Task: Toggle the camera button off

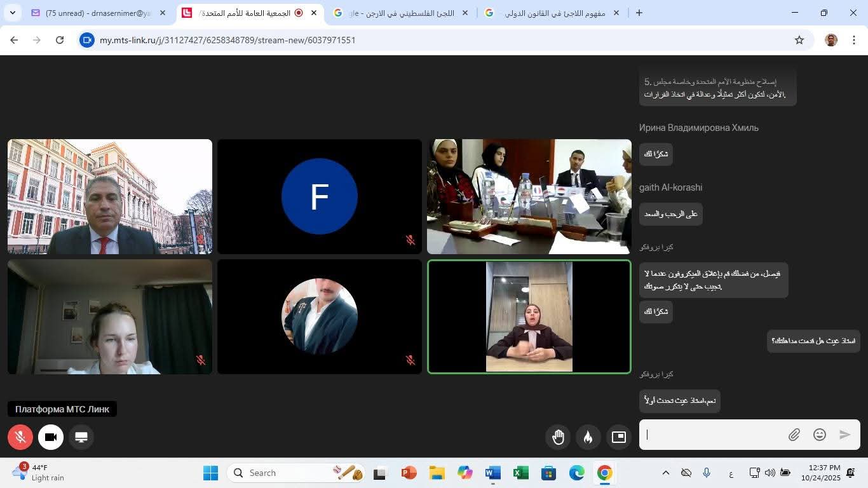Action: coord(51,437)
